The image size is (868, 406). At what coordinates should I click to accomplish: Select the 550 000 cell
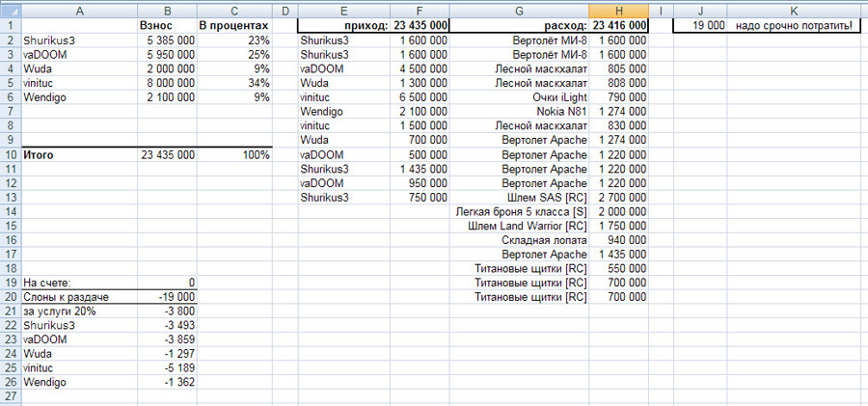(x=619, y=269)
